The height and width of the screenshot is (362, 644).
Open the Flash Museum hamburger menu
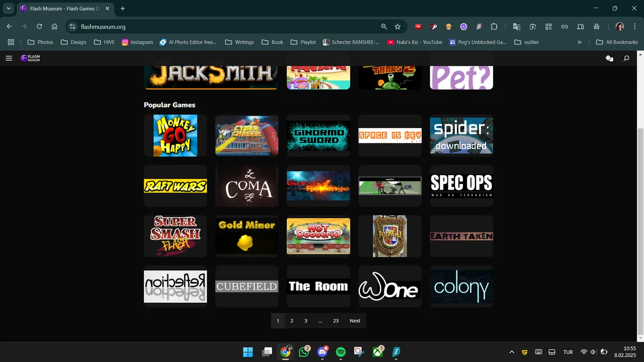[9, 58]
